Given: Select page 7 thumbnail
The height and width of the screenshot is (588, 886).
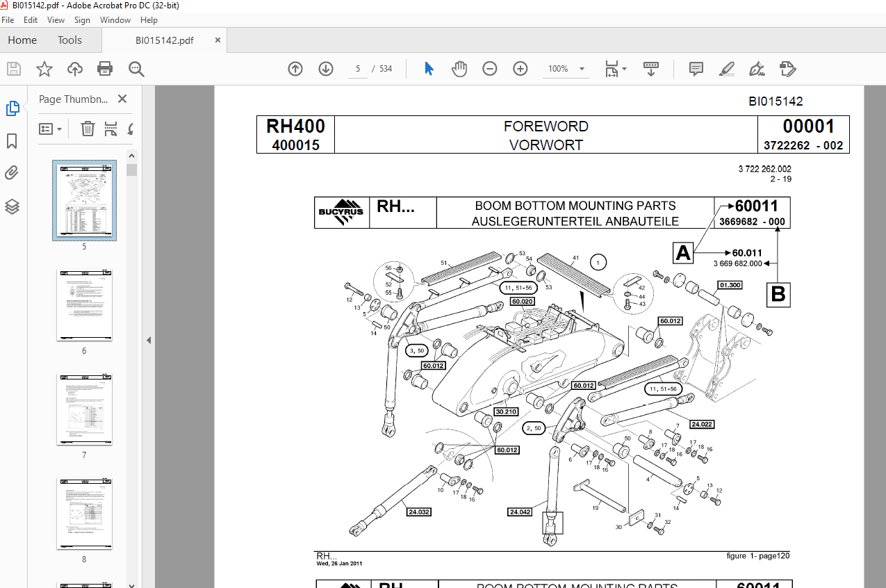Looking at the screenshot, I should click(84, 409).
